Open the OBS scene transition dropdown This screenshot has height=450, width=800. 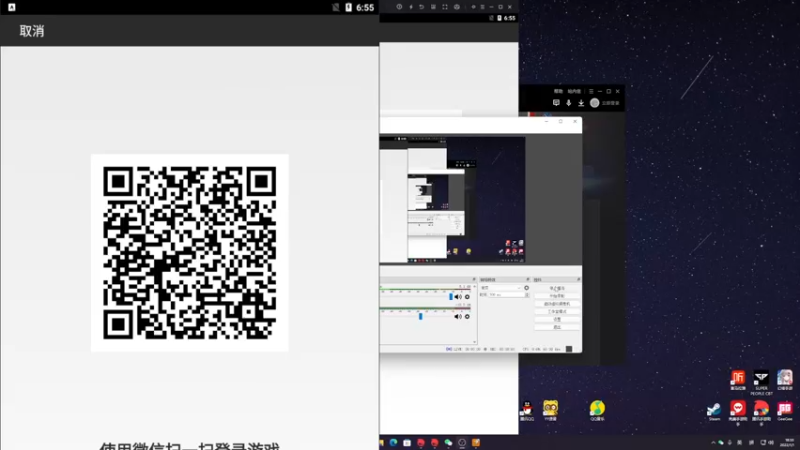click(x=501, y=288)
